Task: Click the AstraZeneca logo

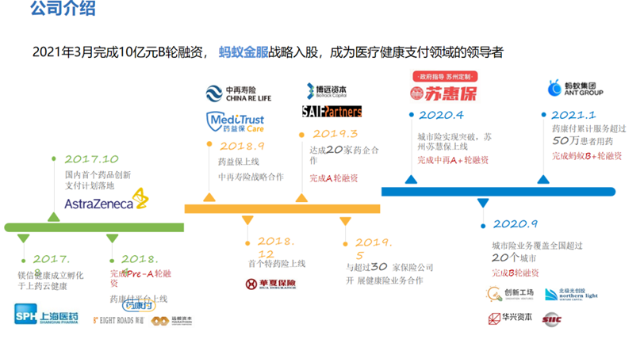Action: (x=106, y=200)
